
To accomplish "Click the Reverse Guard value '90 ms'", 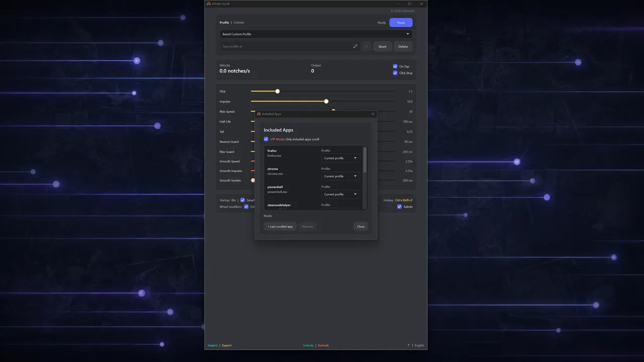I will [408, 142].
